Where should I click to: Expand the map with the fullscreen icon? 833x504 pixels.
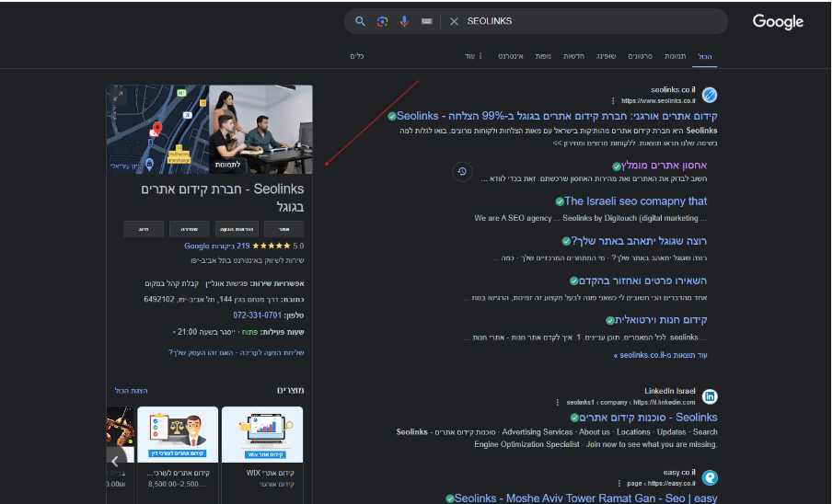[x=119, y=96]
